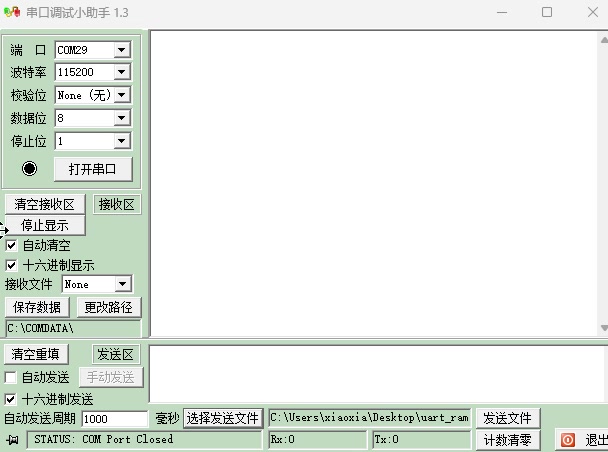The height and width of the screenshot is (452, 608).
Task: Click the pin icon in status bar
Action: [13, 440]
